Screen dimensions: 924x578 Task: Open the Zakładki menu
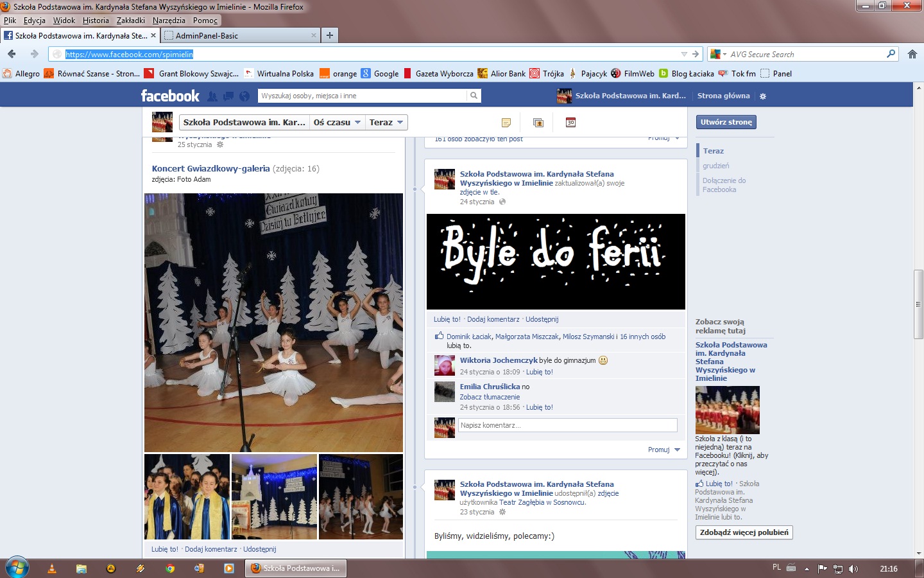(x=130, y=21)
